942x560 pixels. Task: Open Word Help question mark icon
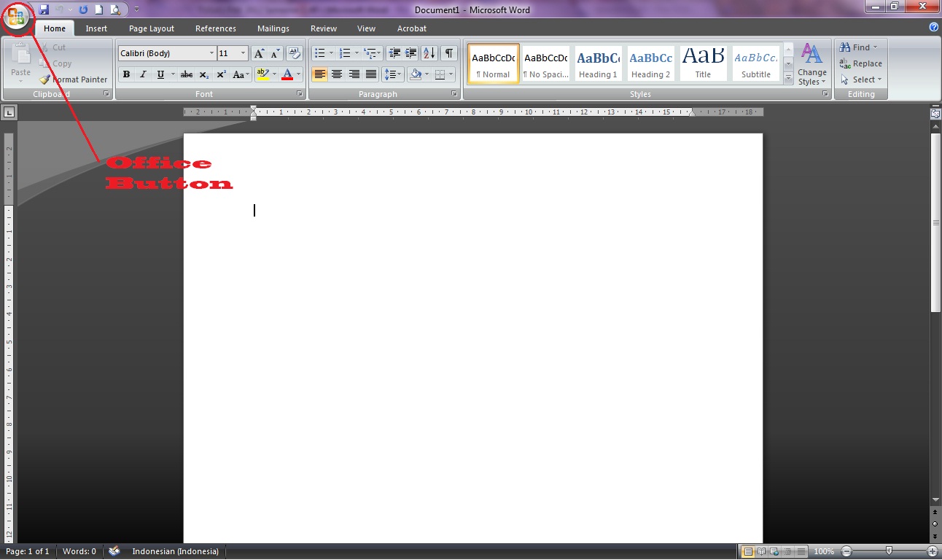[934, 27]
